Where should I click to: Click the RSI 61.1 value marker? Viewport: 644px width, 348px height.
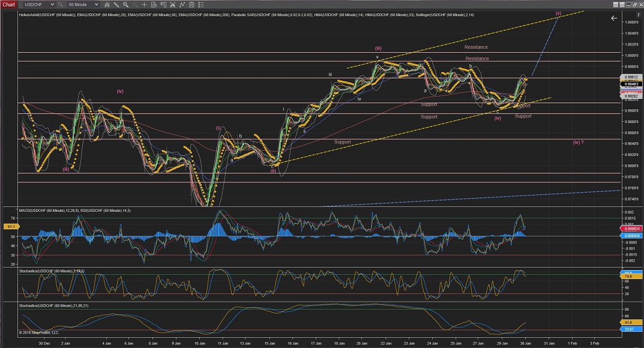[10, 226]
